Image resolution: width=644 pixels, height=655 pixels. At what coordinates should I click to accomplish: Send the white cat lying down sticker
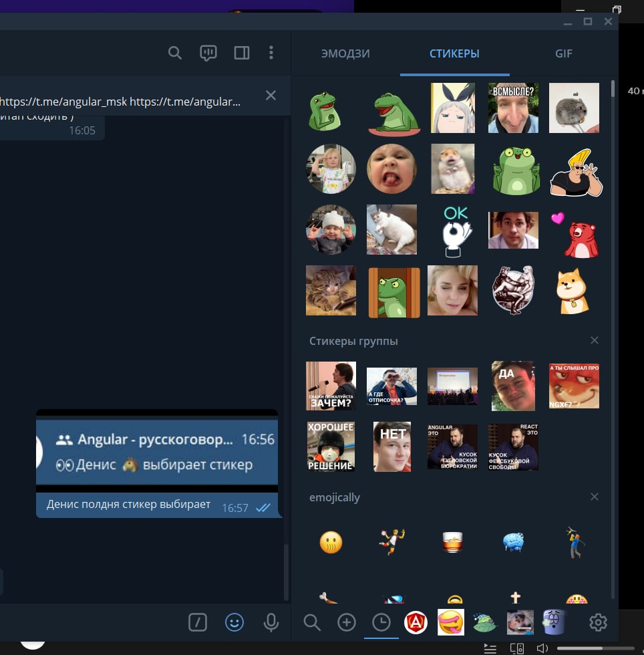pyautogui.click(x=391, y=229)
